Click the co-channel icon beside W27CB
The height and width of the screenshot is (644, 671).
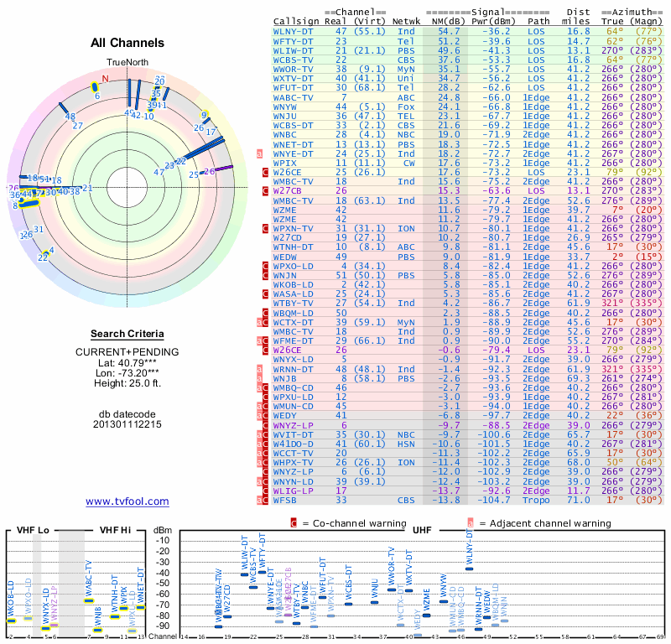265,191
